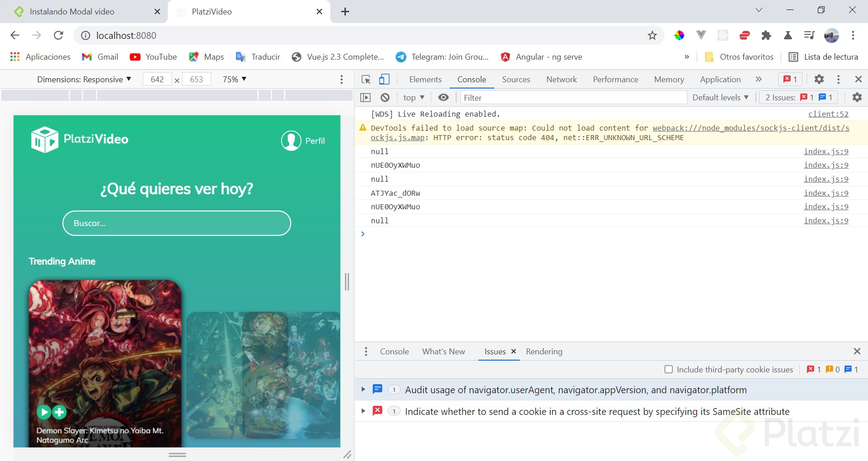868x461 pixels.
Task: Open the Lista de lectura reading list
Action: click(823, 57)
